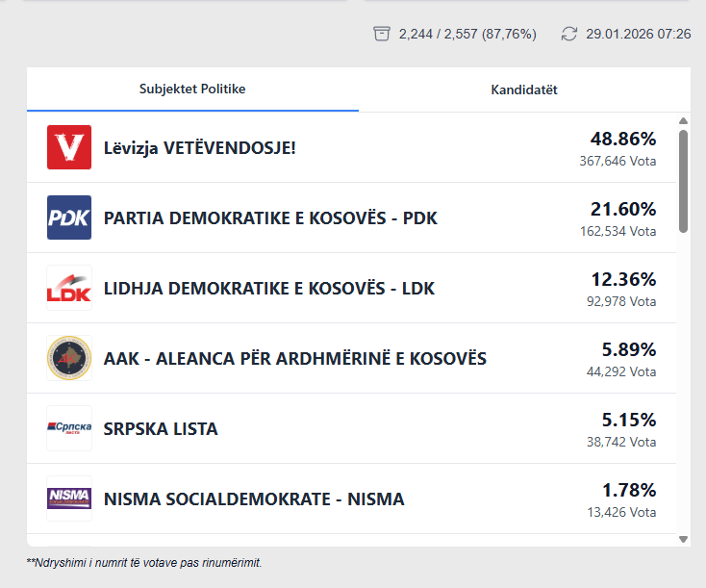Open PARTIA DEMOKRATIKE E KOSOVËS - PDK entry
The height and width of the screenshot is (588, 706).
pos(270,218)
